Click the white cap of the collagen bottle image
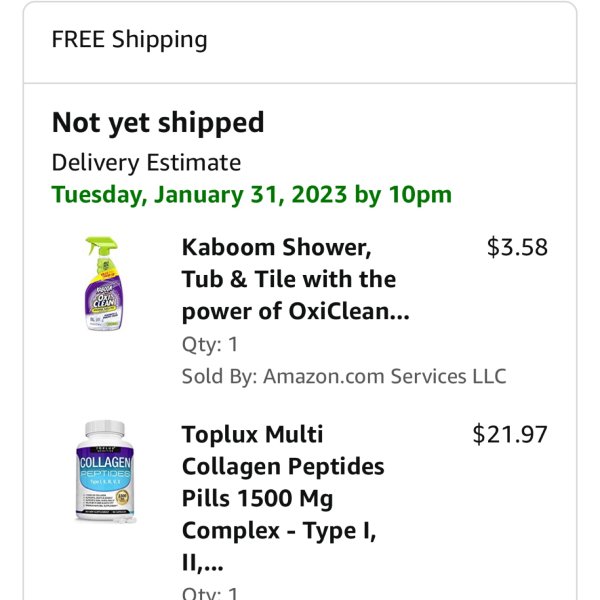 [x=105, y=428]
